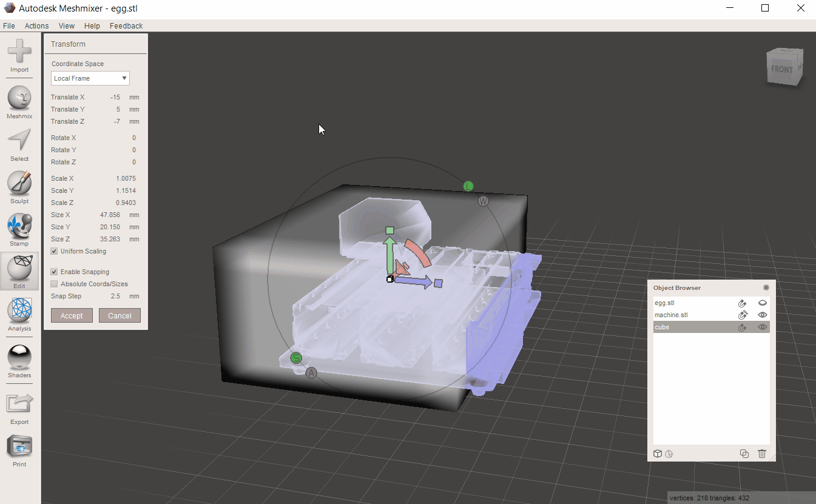Viewport: 816px width, 504px height.
Task: Select the cube row in Object Browser
Action: click(x=711, y=328)
